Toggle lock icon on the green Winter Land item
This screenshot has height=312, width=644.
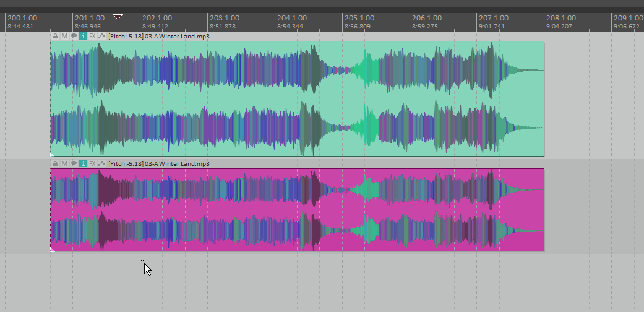click(x=56, y=36)
